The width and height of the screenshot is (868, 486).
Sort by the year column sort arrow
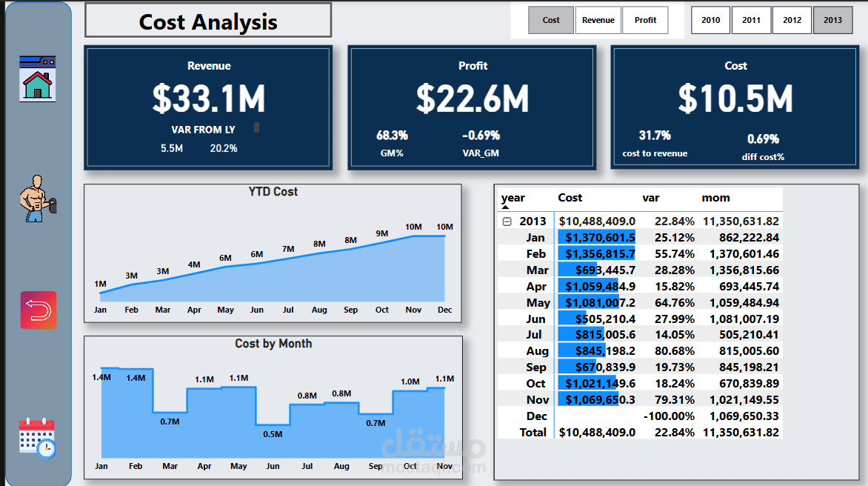coord(505,207)
